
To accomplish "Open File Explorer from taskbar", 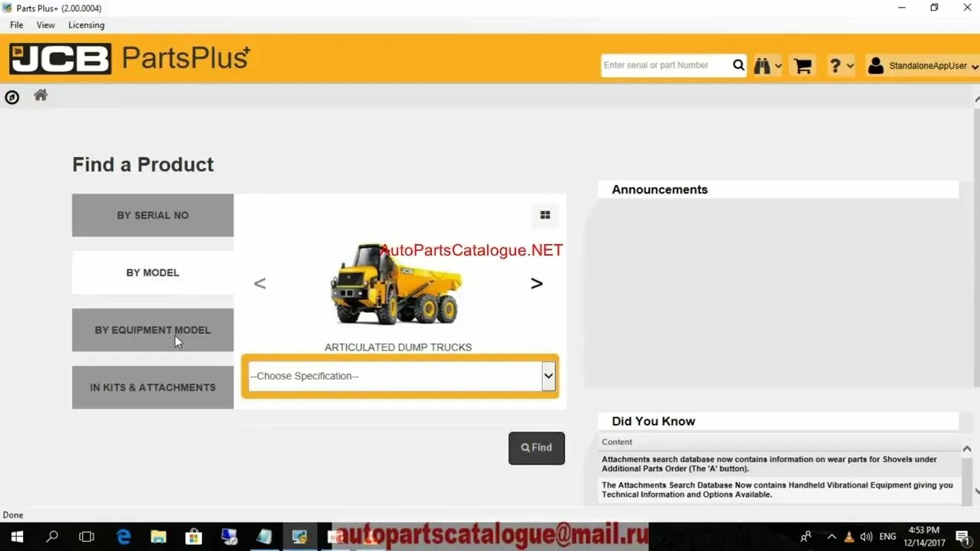I will pos(158,536).
